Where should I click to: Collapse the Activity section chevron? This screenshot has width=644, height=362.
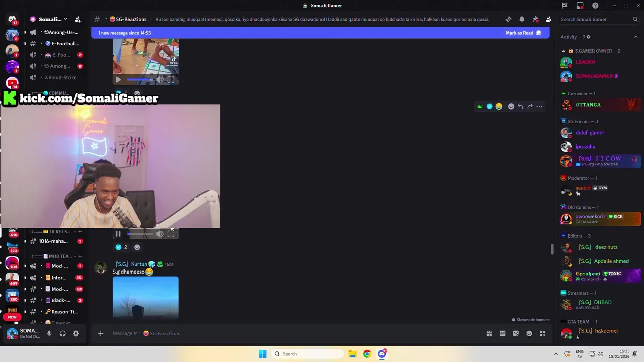635,37
